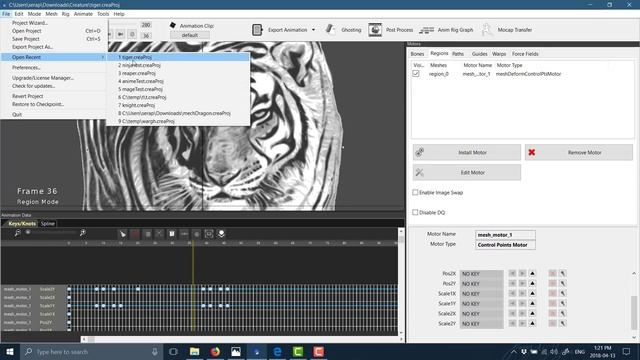Click the motor properties vertical scrollbar
The height and width of the screenshot is (360, 640).
(634, 312)
